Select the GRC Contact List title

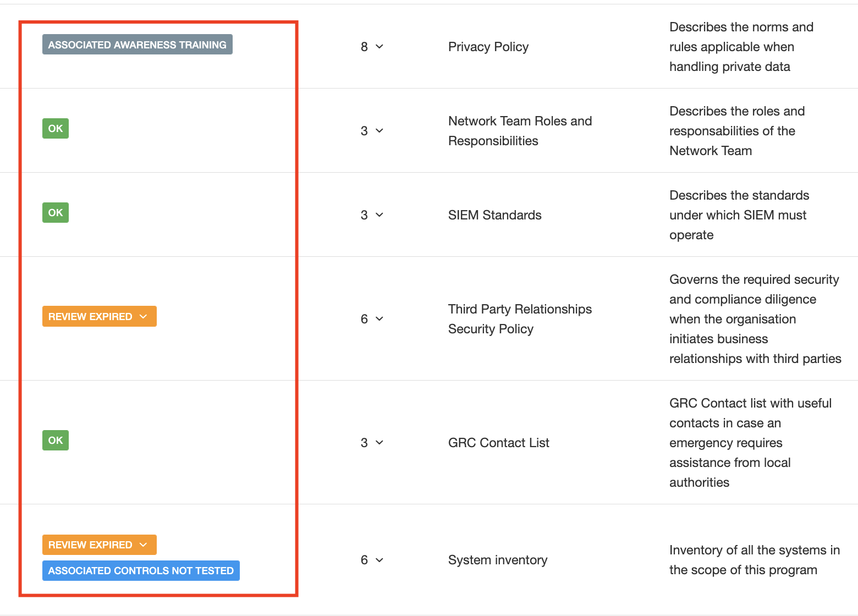tap(498, 443)
